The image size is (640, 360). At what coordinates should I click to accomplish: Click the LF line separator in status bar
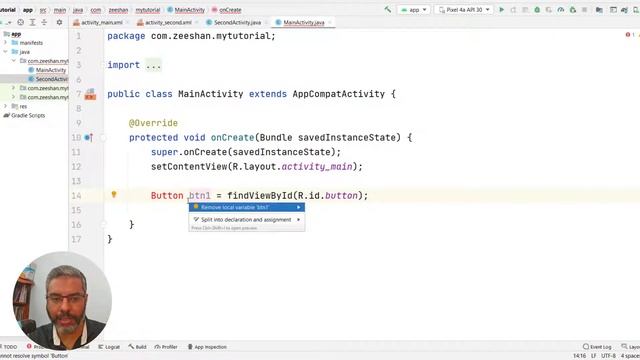(593, 356)
